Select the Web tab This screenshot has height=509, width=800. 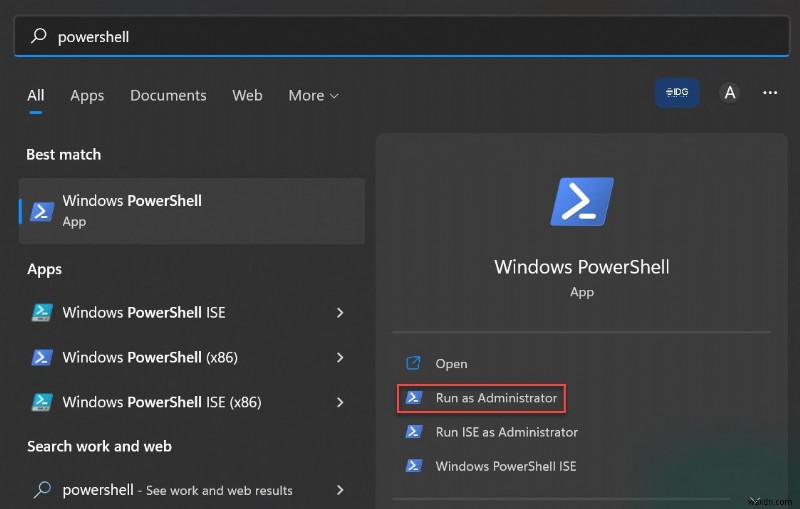tap(247, 95)
